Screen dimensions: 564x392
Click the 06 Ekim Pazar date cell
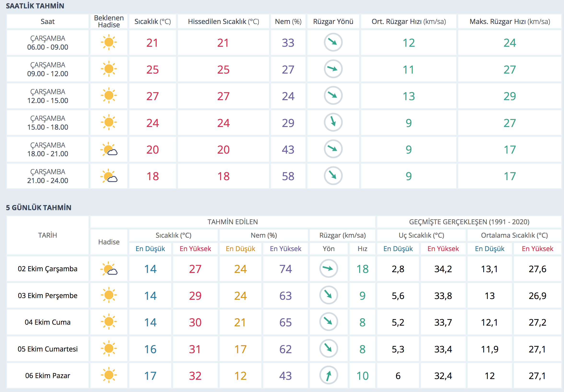[x=47, y=375]
